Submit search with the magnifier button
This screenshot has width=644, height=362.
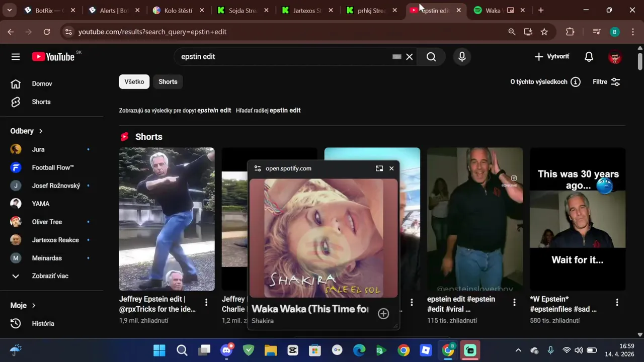pos(431,57)
